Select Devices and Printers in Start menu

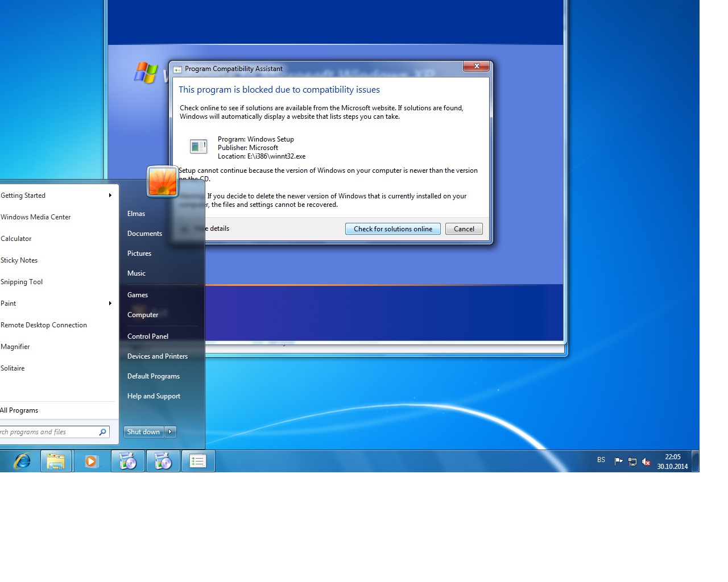point(158,356)
